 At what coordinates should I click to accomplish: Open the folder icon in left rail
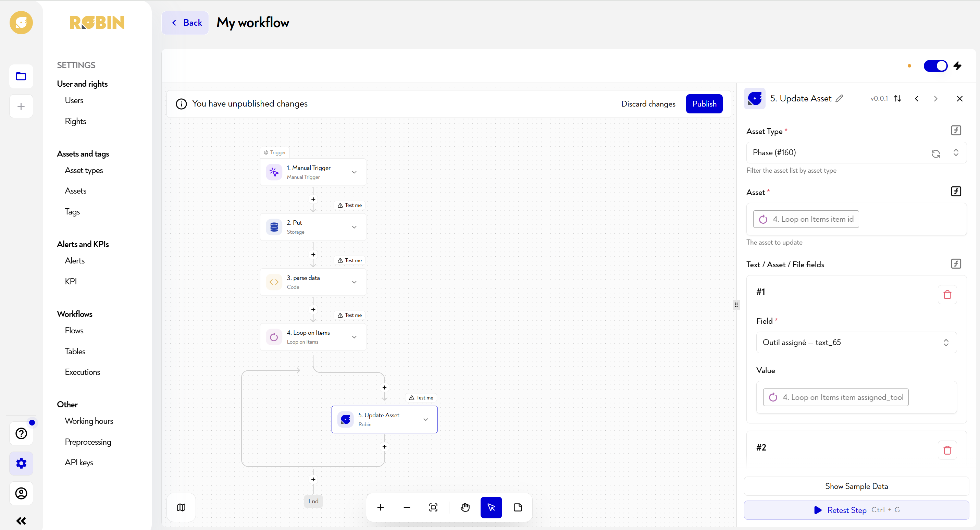pos(21,76)
